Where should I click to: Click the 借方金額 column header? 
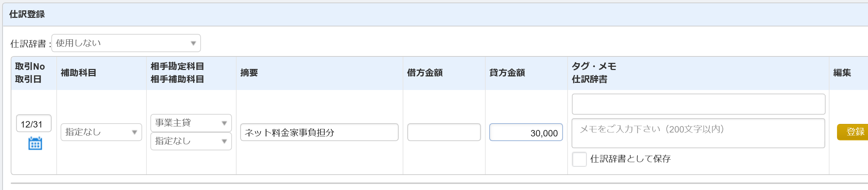425,73
